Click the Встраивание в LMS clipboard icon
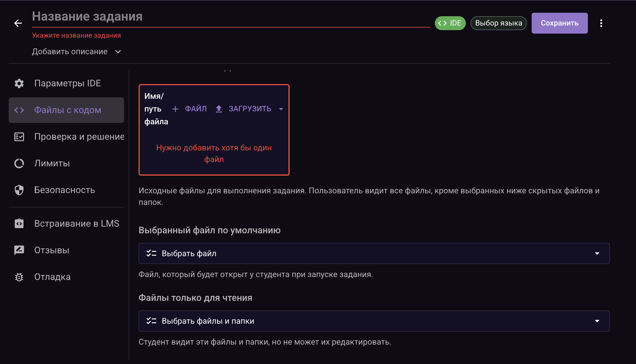The width and height of the screenshot is (636, 364). click(x=19, y=223)
